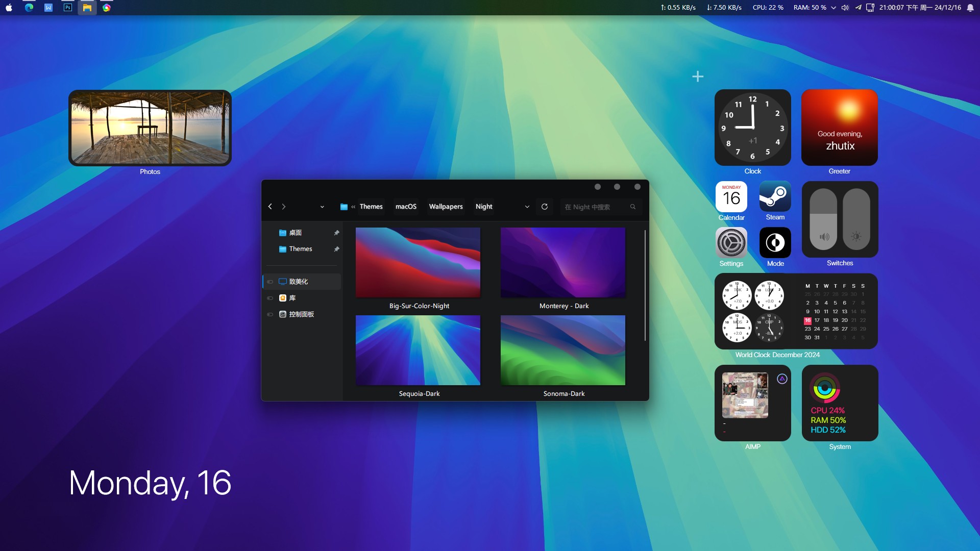980x551 pixels.
Task: Open the notification bell in top bar
Action: click(x=970, y=8)
